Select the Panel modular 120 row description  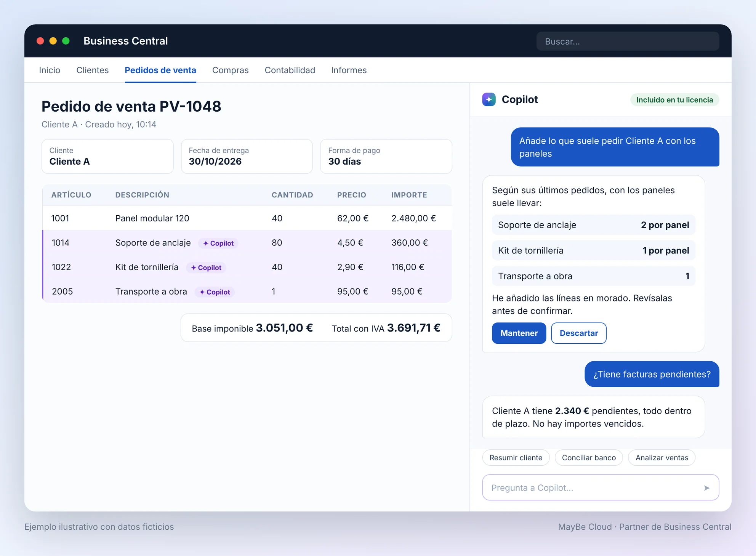pyautogui.click(x=152, y=218)
